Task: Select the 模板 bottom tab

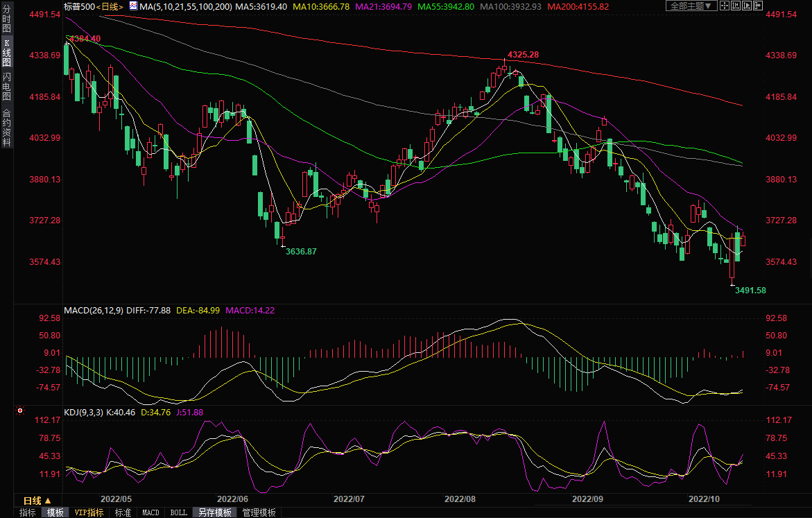Action: coord(55,512)
